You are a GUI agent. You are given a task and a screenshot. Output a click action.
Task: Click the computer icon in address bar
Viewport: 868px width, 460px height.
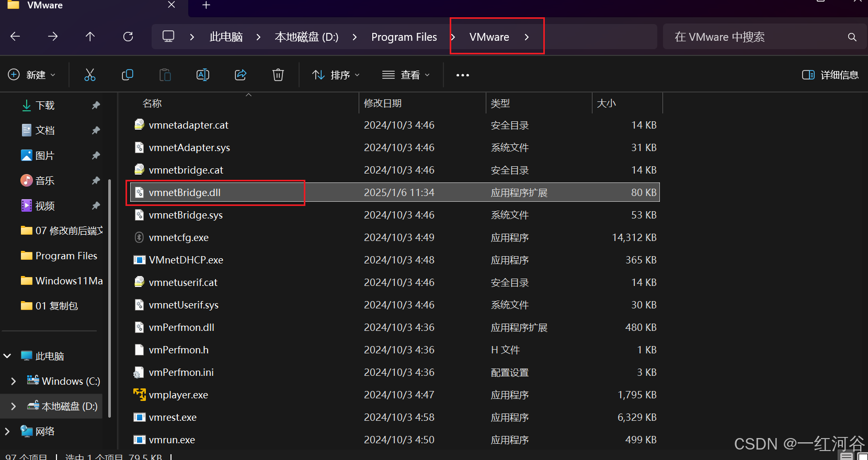click(168, 37)
